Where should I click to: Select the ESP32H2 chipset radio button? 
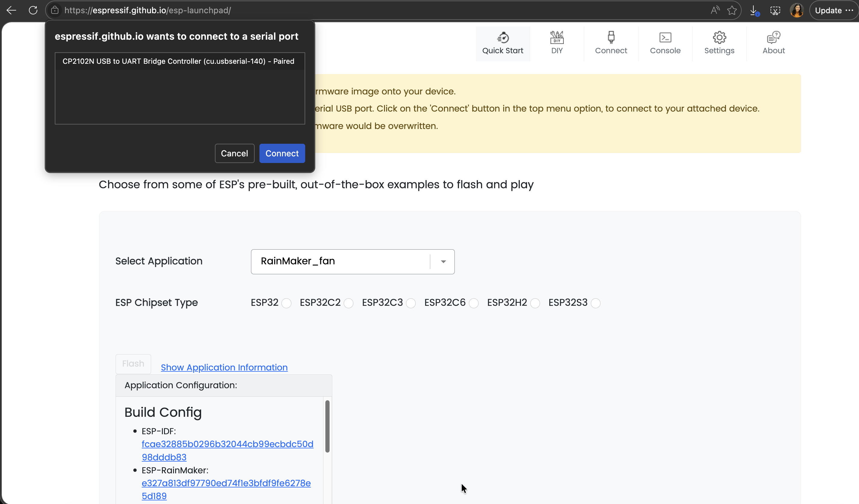(535, 303)
